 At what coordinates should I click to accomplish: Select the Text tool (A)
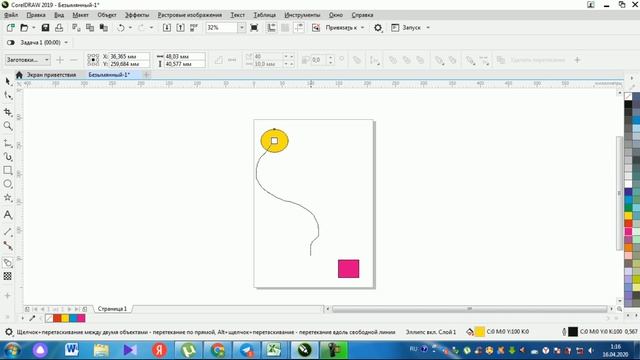[8, 215]
